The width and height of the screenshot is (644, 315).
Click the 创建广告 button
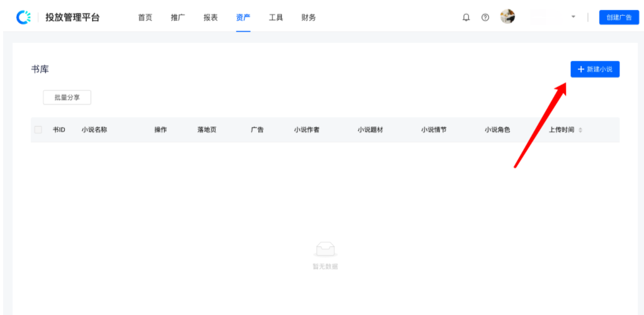619,17
